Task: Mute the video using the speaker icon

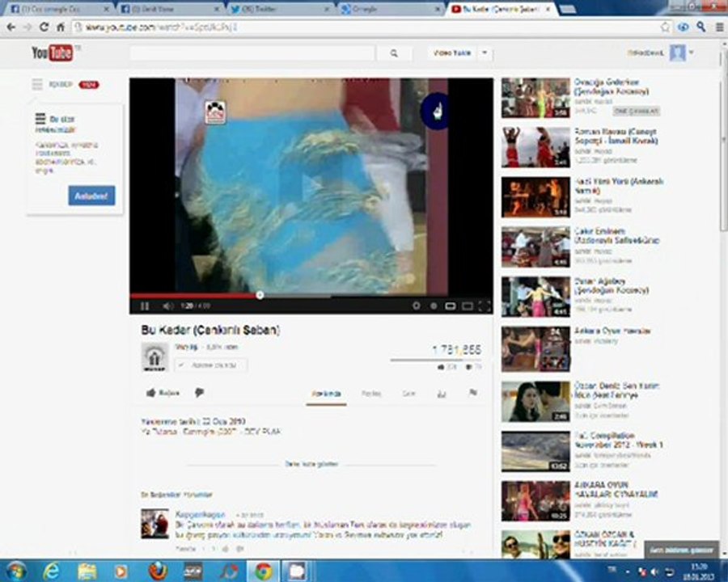Action: click(x=167, y=306)
